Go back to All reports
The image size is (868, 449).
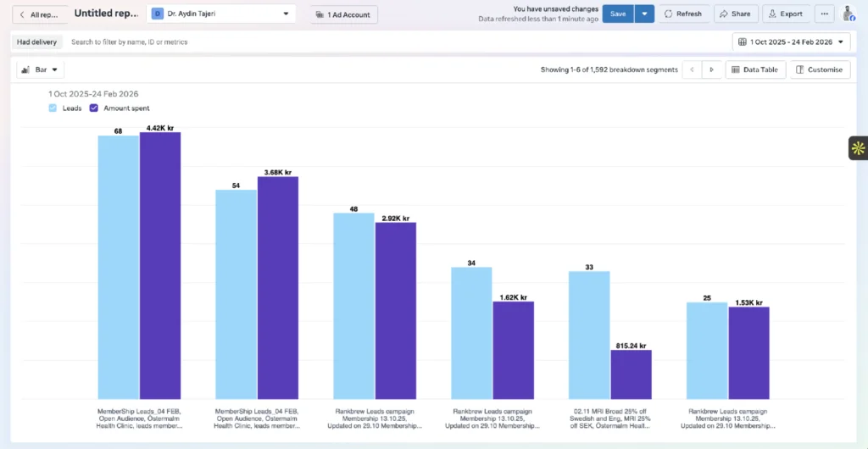40,14
